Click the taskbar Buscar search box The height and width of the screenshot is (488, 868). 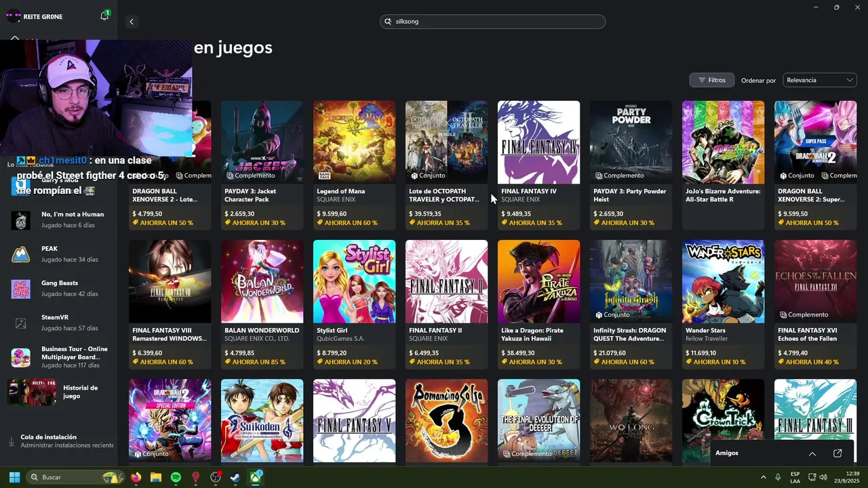(75, 477)
